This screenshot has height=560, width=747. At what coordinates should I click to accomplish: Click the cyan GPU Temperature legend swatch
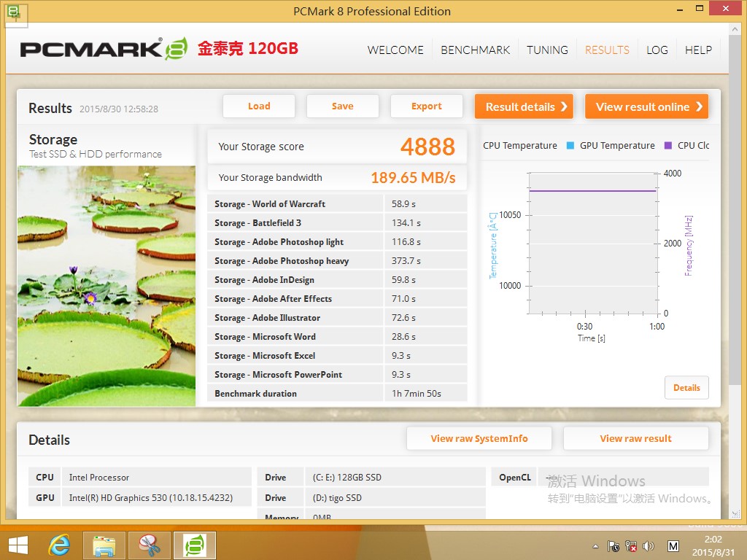[570, 146]
